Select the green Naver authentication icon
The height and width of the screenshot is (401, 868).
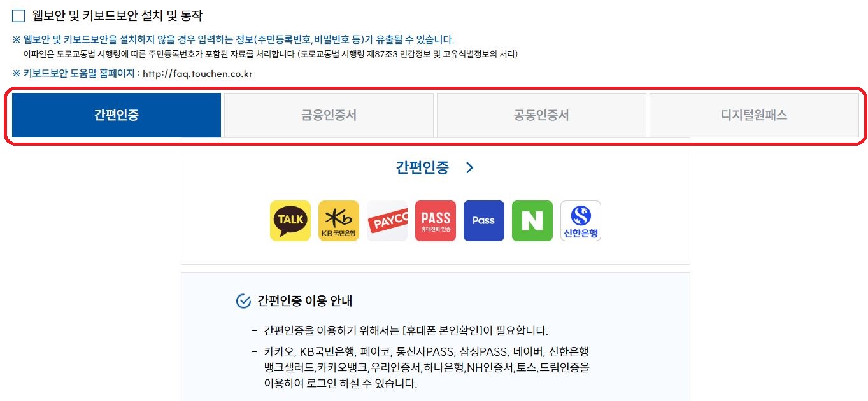(x=532, y=221)
